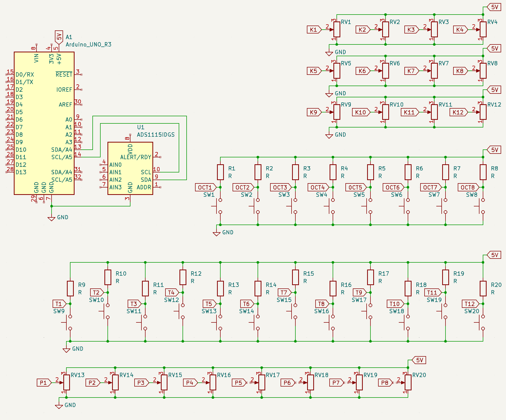The height and width of the screenshot is (420, 506).
Task: Click GND power symbol below the Arduino
Action: [x=52, y=219]
